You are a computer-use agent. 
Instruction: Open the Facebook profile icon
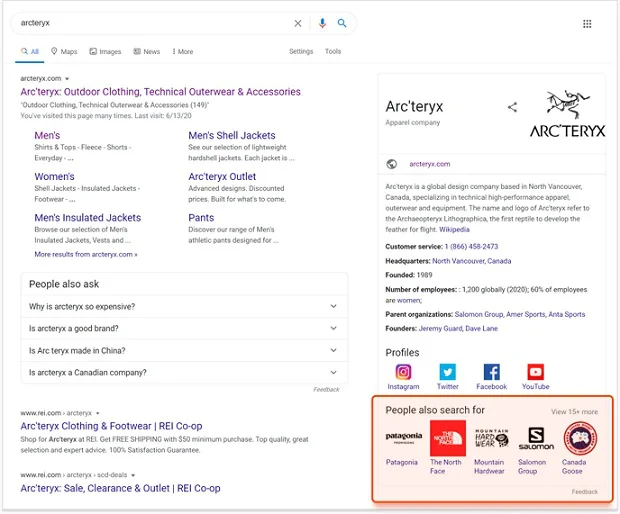tap(491, 372)
